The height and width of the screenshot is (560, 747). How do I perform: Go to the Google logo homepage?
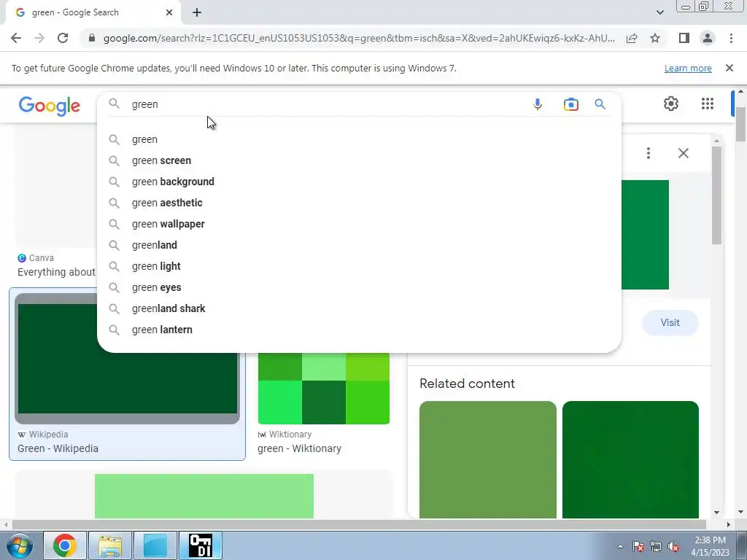click(x=50, y=106)
